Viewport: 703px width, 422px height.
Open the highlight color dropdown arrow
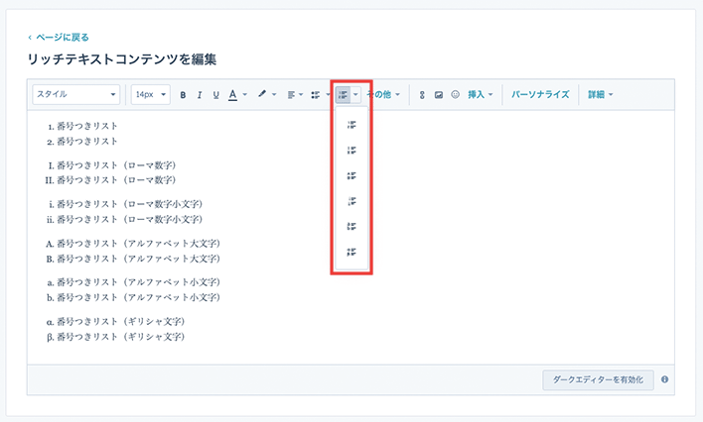(274, 95)
